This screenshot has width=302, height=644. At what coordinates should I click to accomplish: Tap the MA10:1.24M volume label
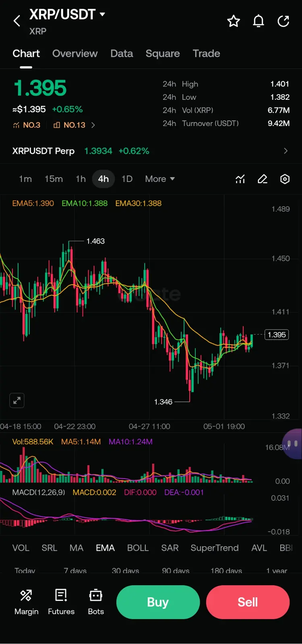tap(130, 442)
